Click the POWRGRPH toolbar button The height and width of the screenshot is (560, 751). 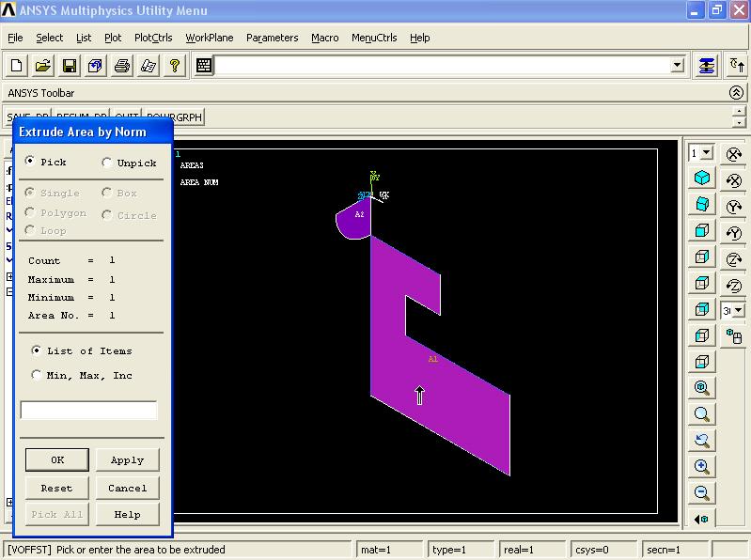tap(174, 117)
